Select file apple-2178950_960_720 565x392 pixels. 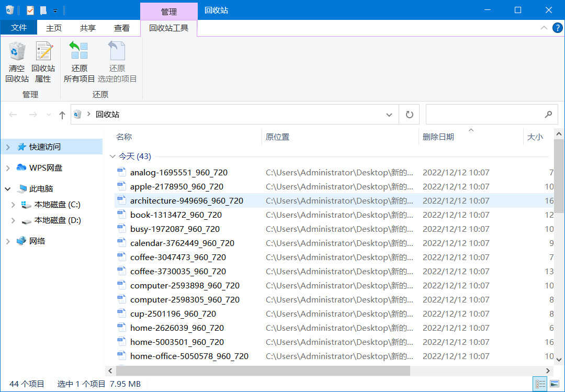pos(177,186)
